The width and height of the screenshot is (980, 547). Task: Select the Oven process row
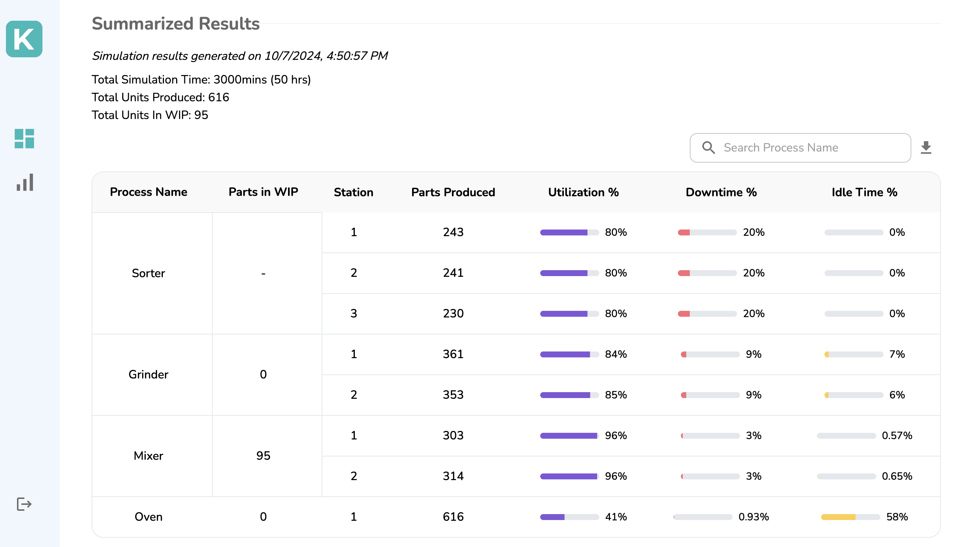(148, 517)
